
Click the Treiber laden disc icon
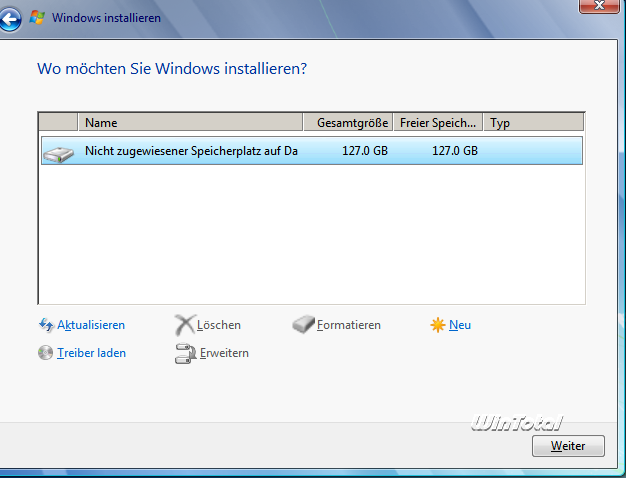pyautogui.click(x=46, y=353)
